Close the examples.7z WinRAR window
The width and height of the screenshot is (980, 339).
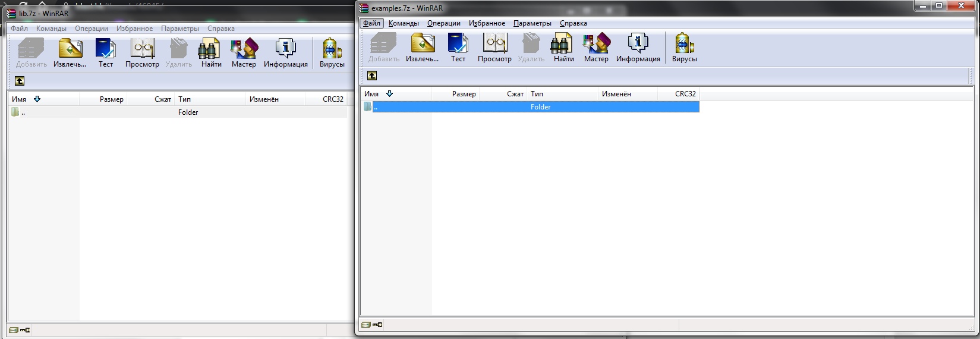coord(962,5)
